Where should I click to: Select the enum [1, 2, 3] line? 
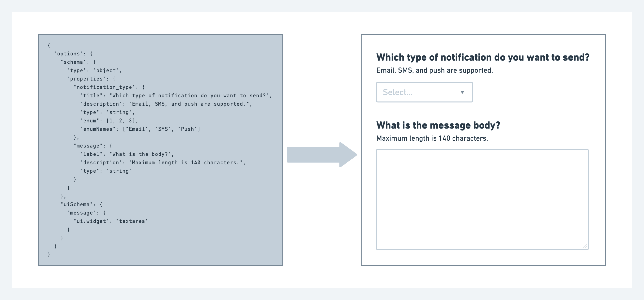point(109,120)
